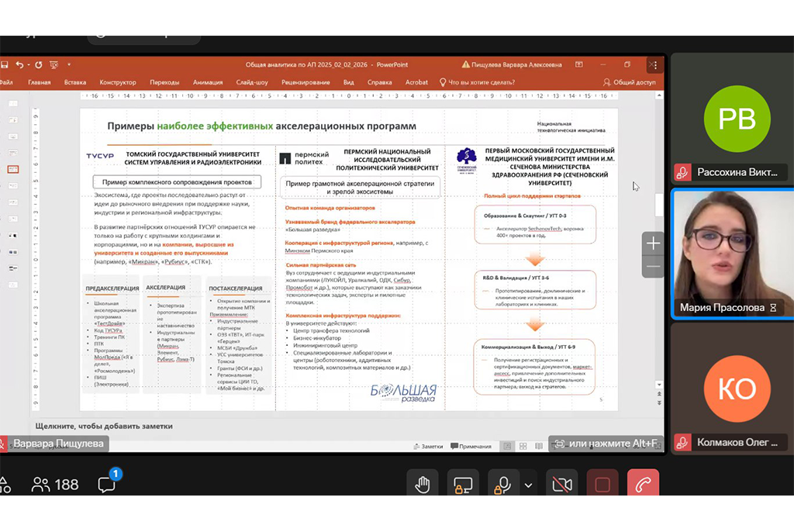Click the muted microphone icon beside Колмаков Олег
This screenshot has width=794, height=532.
point(682,442)
